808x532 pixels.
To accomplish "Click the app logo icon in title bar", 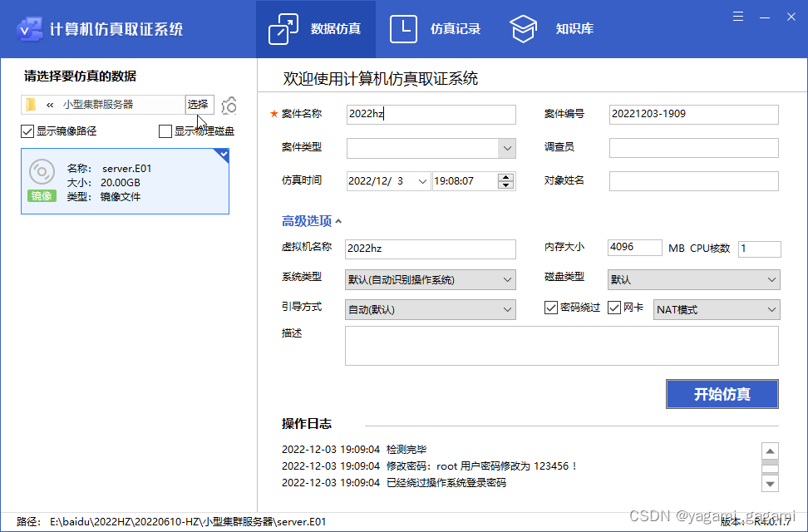I will tap(29, 29).
